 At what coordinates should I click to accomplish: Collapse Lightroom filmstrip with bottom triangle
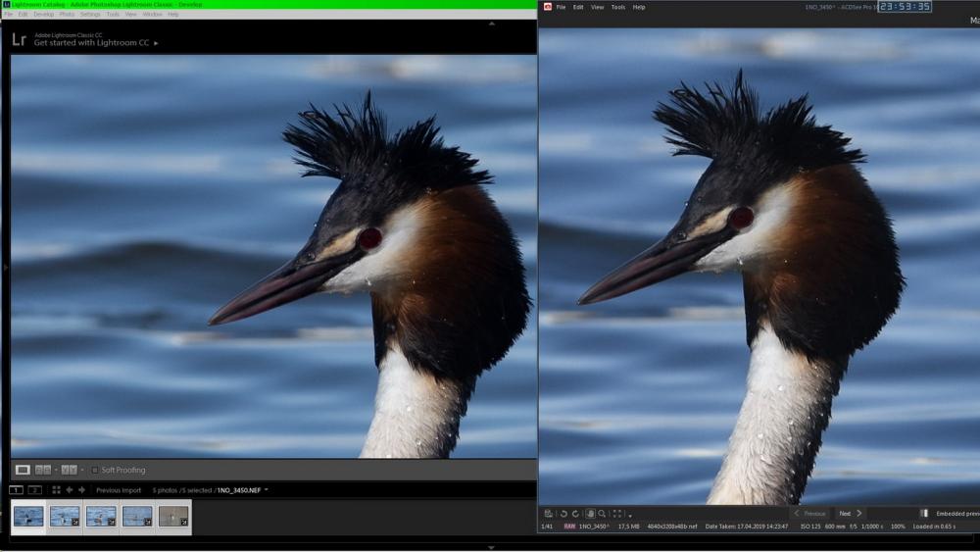point(491,547)
